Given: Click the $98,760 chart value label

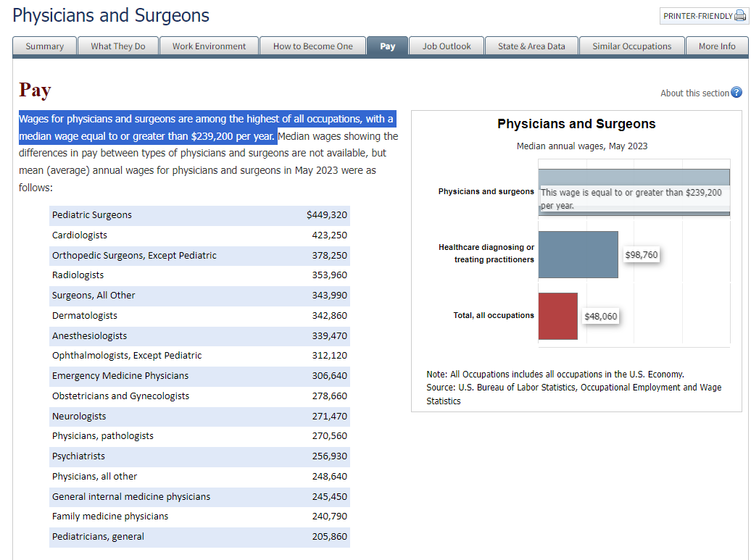Looking at the screenshot, I should tap(642, 255).
